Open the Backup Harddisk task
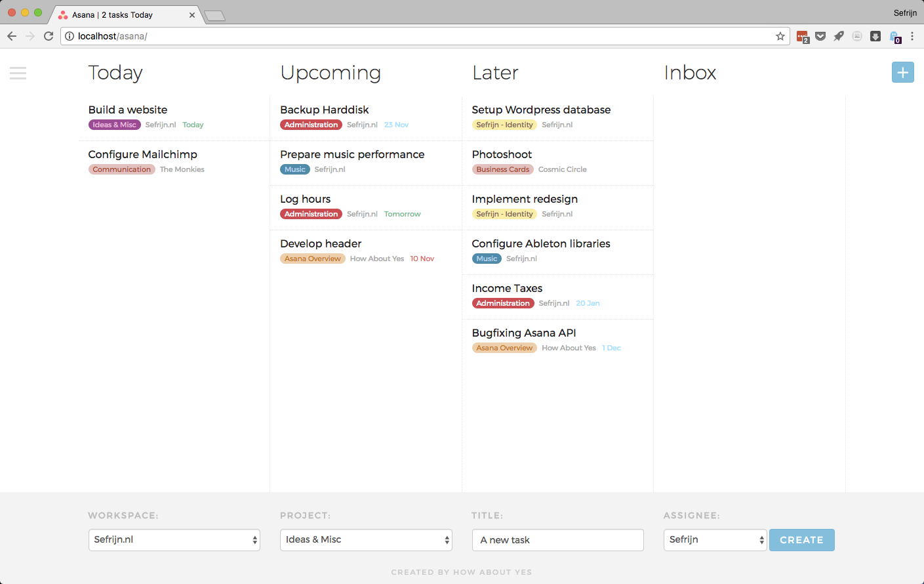 (x=325, y=110)
